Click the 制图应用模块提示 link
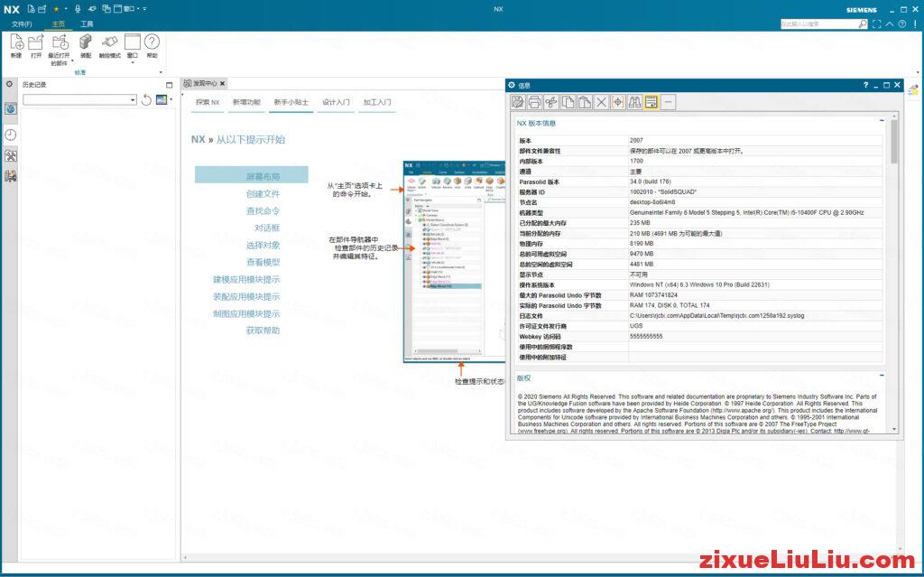 246,313
